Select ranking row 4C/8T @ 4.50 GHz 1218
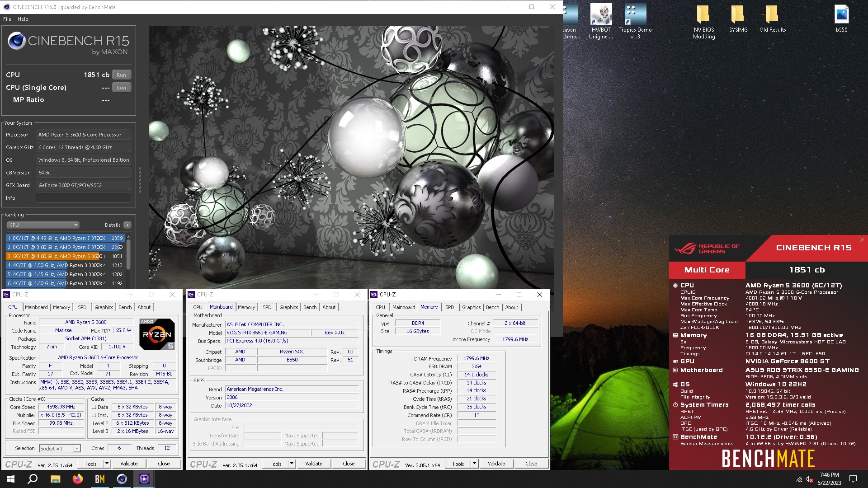 tap(65, 265)
